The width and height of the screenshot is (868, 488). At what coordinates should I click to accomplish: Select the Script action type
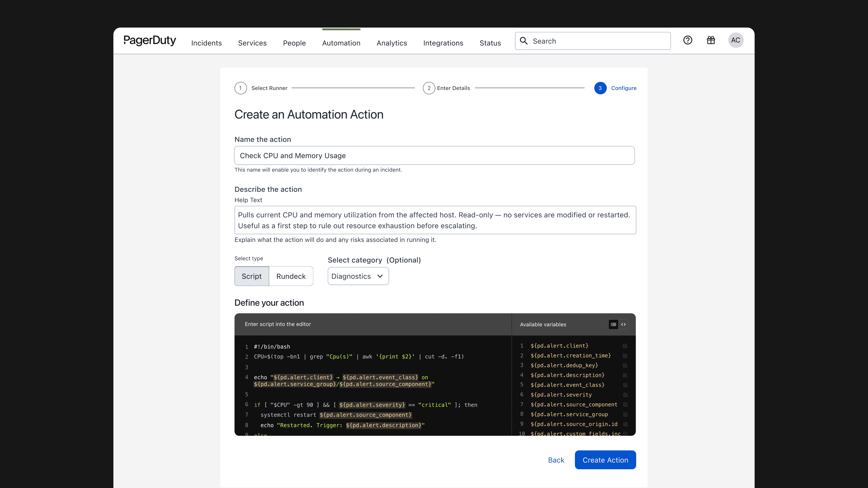(x=251, y=276)
